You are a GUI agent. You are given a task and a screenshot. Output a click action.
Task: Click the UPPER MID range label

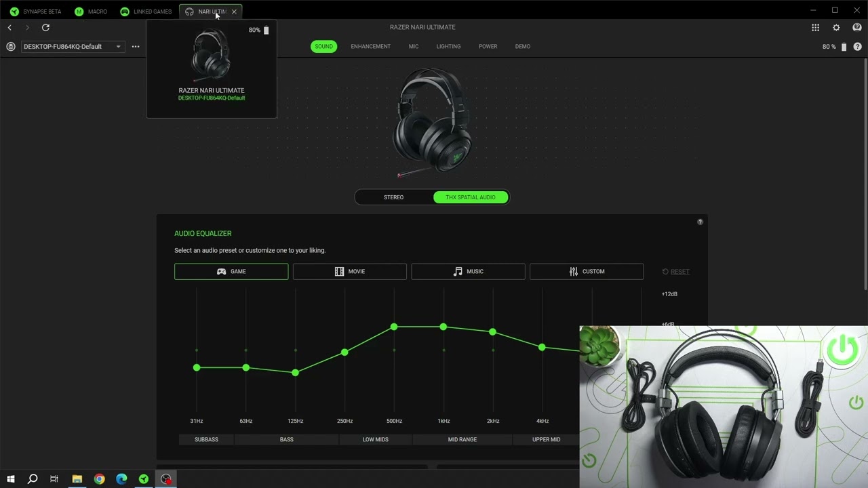tap(546, 440)
